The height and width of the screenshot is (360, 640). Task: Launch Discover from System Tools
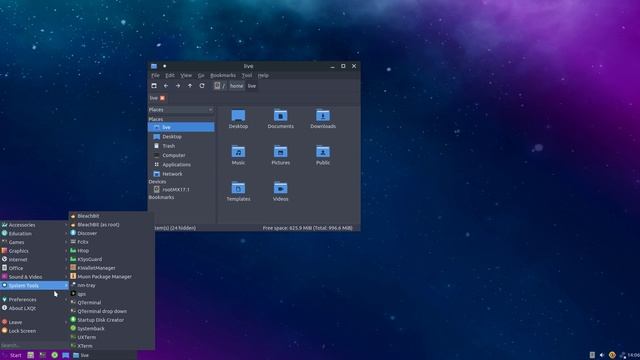click(111, 233)
